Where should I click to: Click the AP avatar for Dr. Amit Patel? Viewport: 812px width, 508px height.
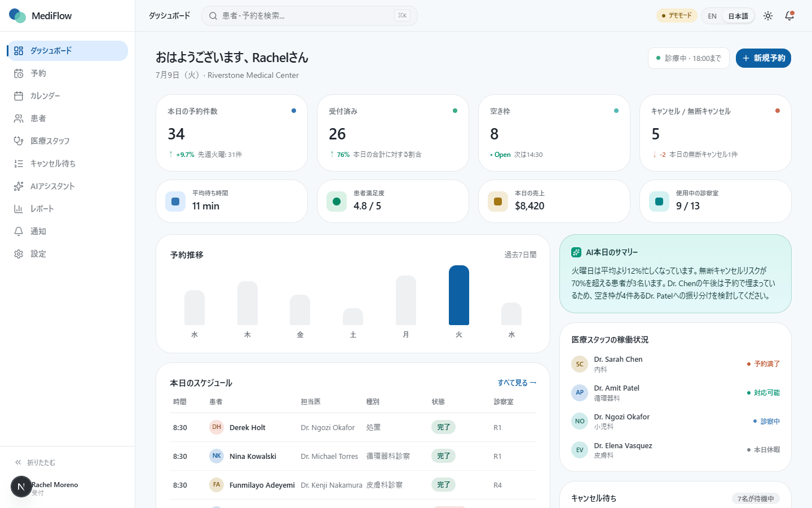click(x=580, y=393)
